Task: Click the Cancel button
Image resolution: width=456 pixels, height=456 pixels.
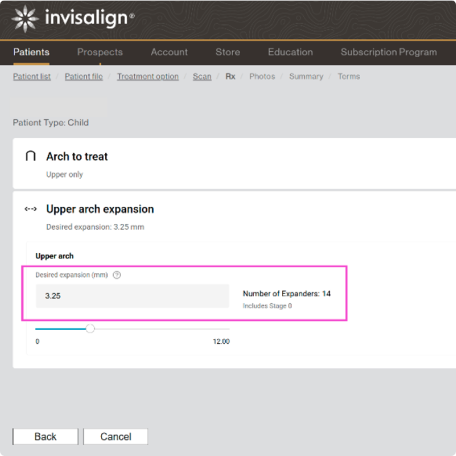Action: pyautogui.click(x=115, y=437)
